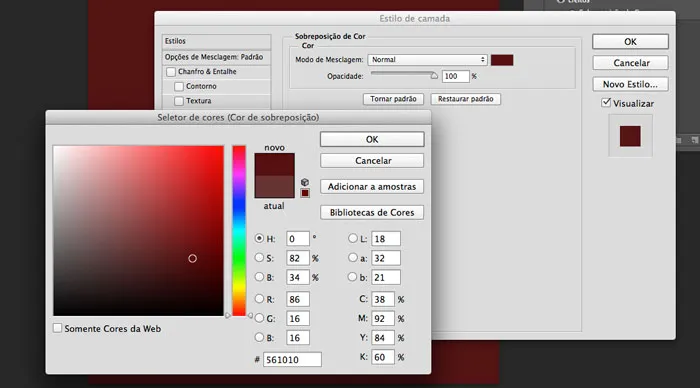Click the S saturation value field

[x=297, y=258]
